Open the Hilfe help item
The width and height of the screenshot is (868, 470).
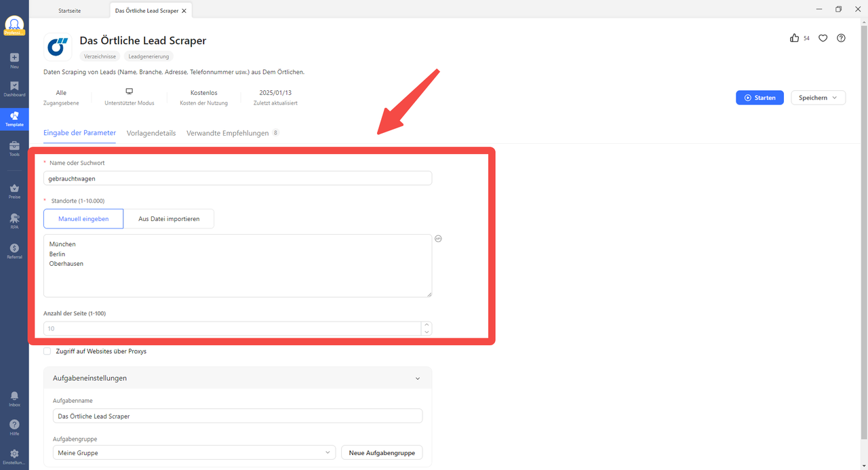[x=14, y=428]
